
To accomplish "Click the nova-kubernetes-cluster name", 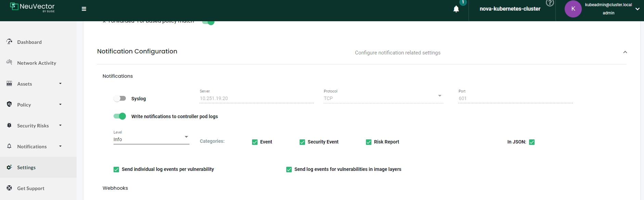I will click(x=510, y=9).
